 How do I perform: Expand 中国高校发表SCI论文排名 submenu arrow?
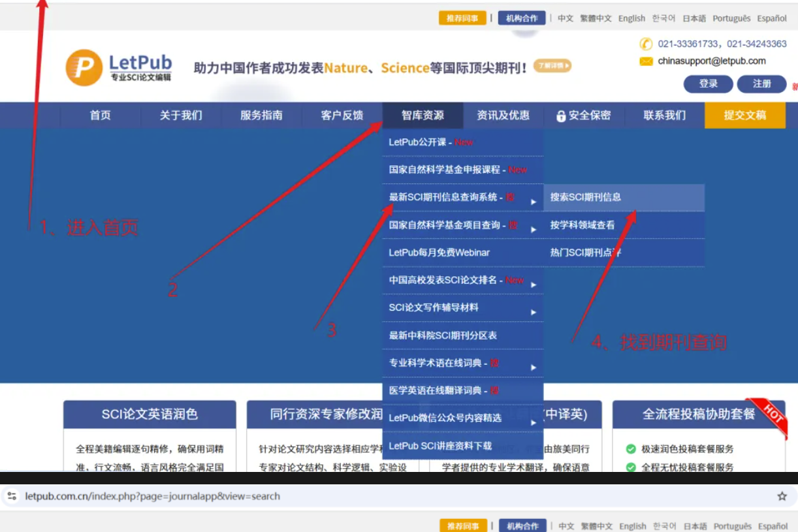[534, 285]
